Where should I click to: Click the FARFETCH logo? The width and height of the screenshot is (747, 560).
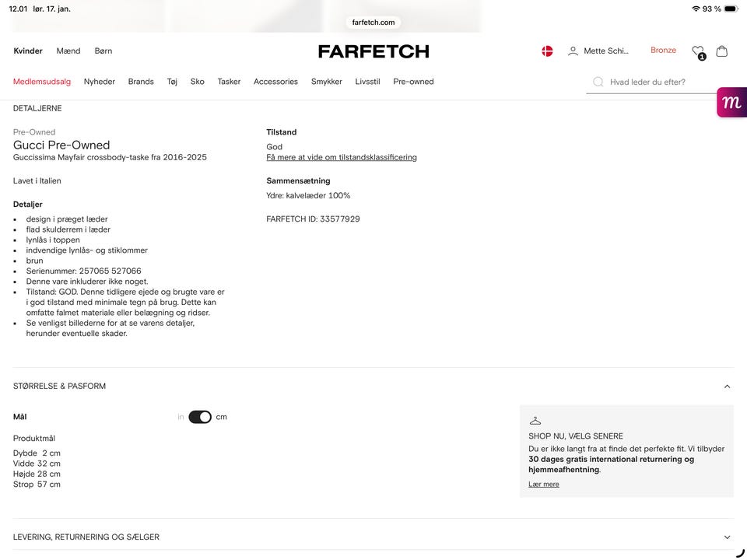pyautogui.click(x=373, y=51)
